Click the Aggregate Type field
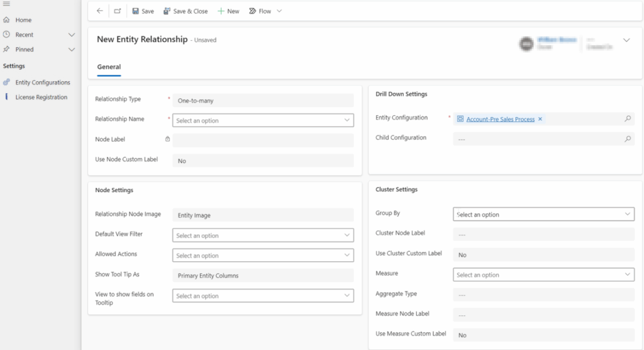Image resolution: width=644 pixels, height=350 pixels. (543, 295)
